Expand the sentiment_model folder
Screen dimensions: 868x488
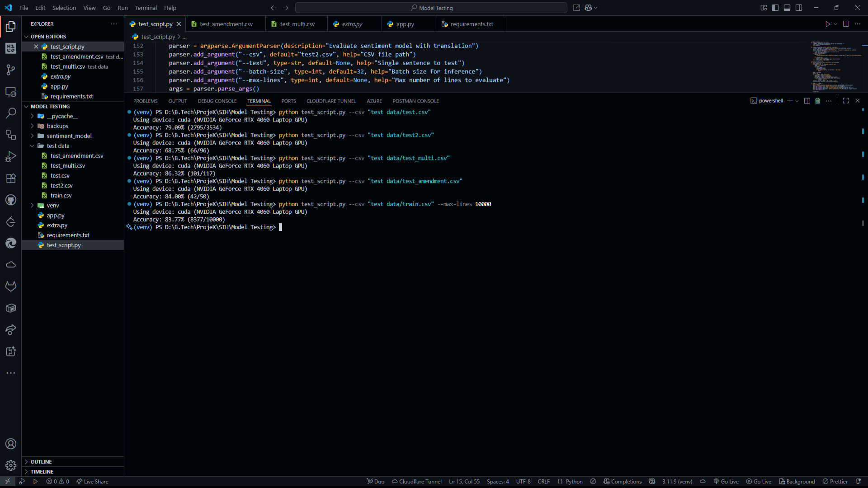[x=69, y=136]
